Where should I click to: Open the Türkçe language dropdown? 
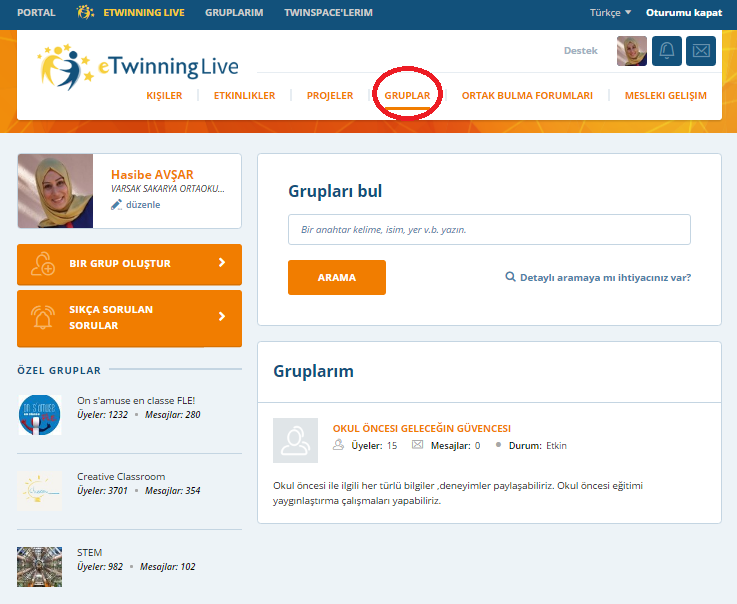(x=610, y=13)
